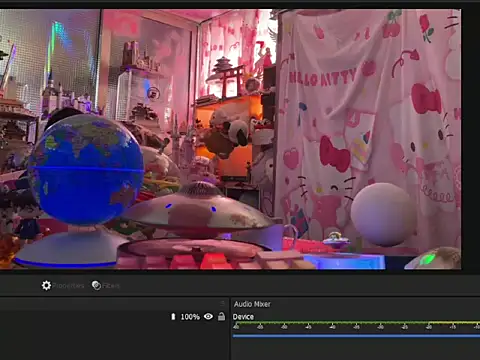Click the battery level icon
The width and height of the screenshot is (480, 360).
[x=173, y=317]
